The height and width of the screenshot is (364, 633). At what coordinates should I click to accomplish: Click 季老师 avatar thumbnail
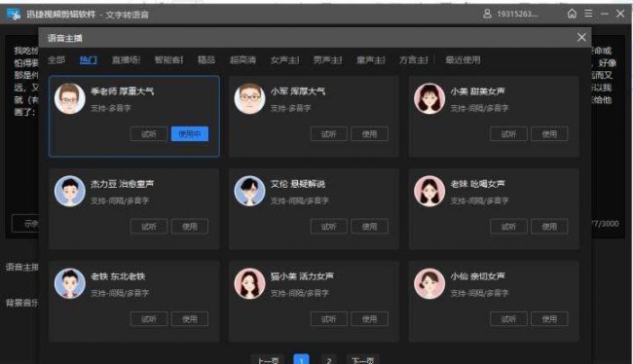(70, 98)
